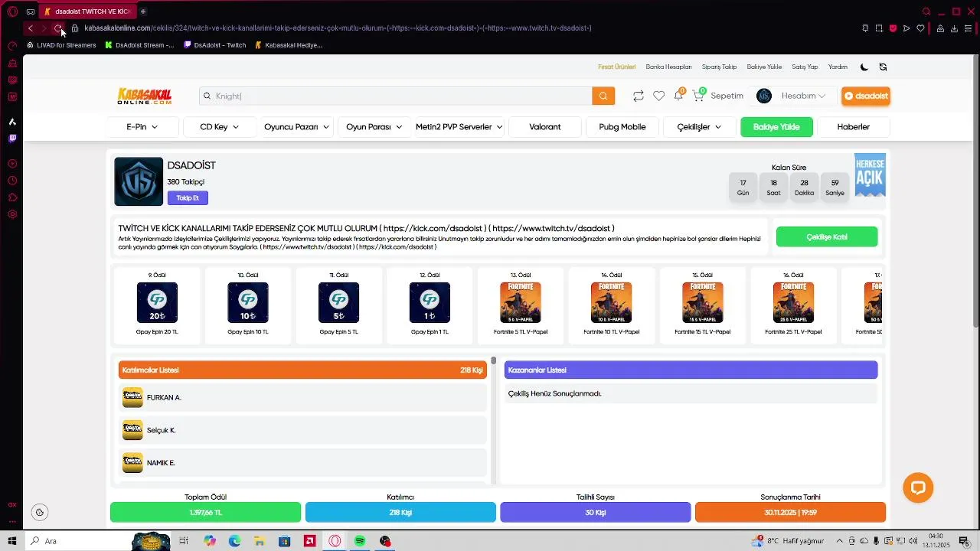The image size is (980, 551).
Task: Click participant Selçuk K. row
Action: click(x=302, y=430)
